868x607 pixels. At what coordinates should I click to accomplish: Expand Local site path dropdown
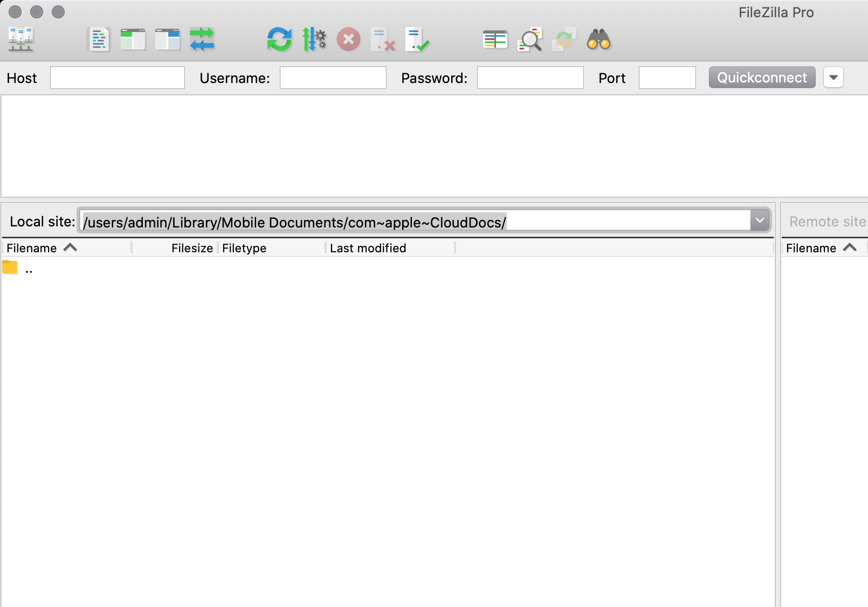tap(760, 220)
